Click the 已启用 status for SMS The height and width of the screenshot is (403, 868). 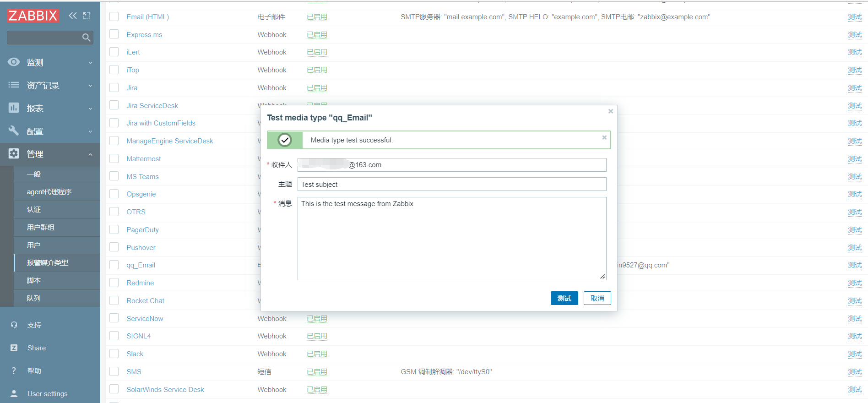tap(317, 371)
